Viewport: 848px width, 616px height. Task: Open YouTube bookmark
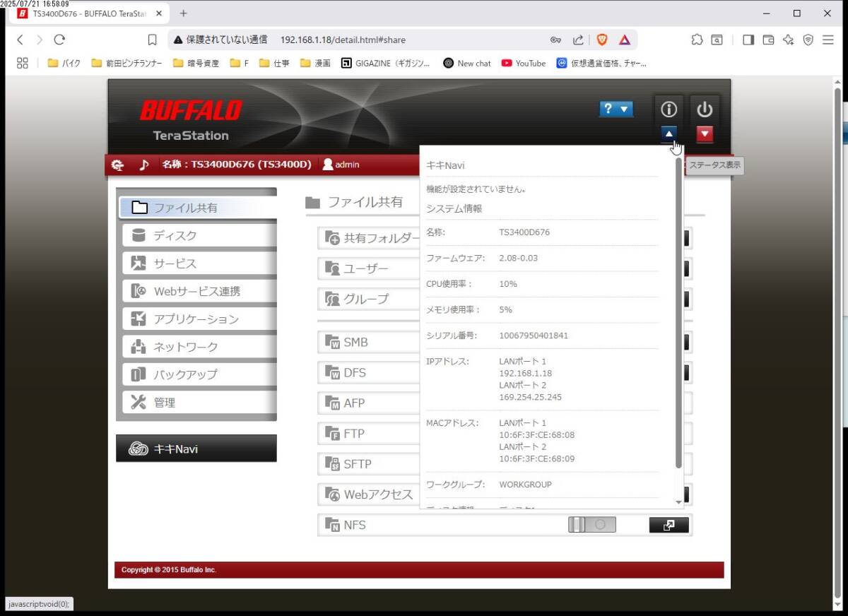tap(524, 63)
